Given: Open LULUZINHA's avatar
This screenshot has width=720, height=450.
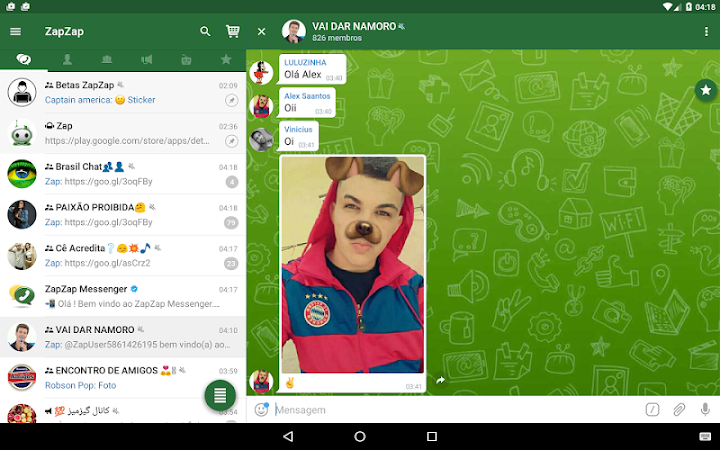Looking at the screenshot, I should point(261,73).
